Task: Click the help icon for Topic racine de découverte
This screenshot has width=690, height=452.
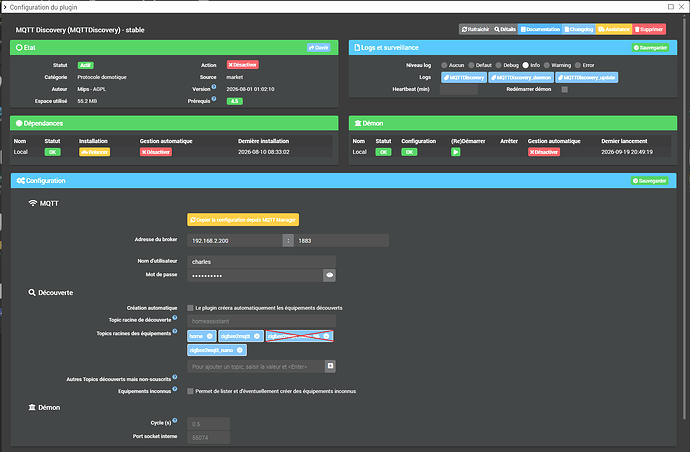Action: [175, 317]
